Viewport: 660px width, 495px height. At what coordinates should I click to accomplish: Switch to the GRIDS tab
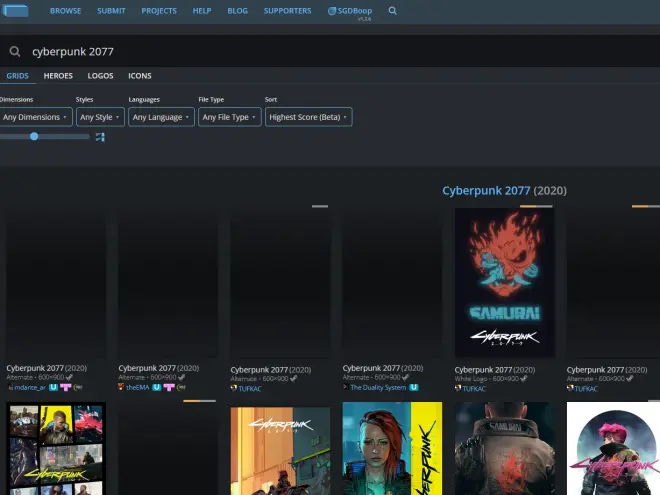(17, 76)
